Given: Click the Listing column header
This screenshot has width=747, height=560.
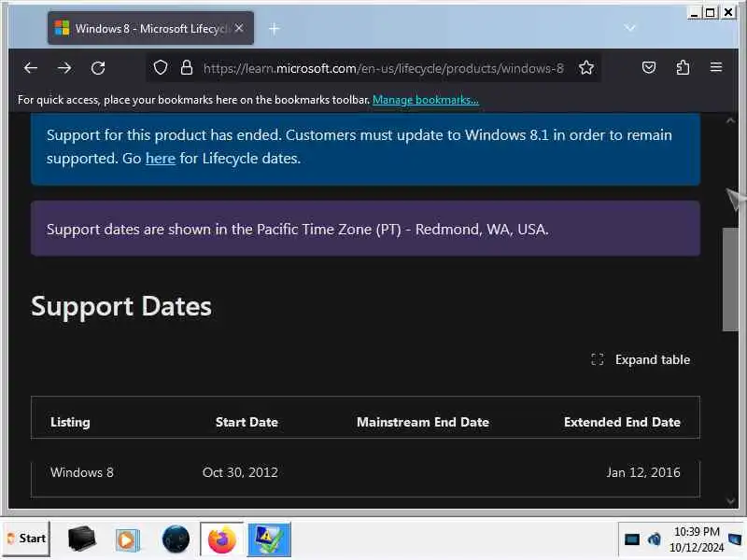Looking at the screenshot, I should coord(71,422).
